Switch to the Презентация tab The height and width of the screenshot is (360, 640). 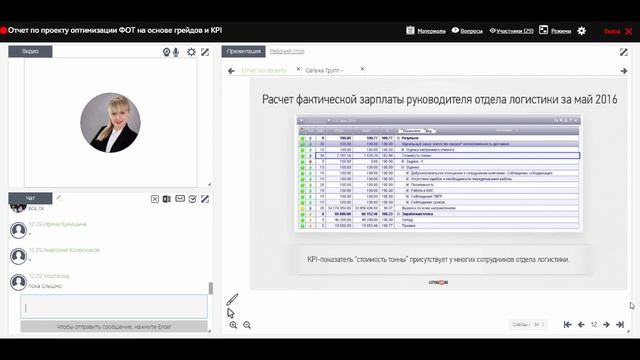(x=243, y=51)
